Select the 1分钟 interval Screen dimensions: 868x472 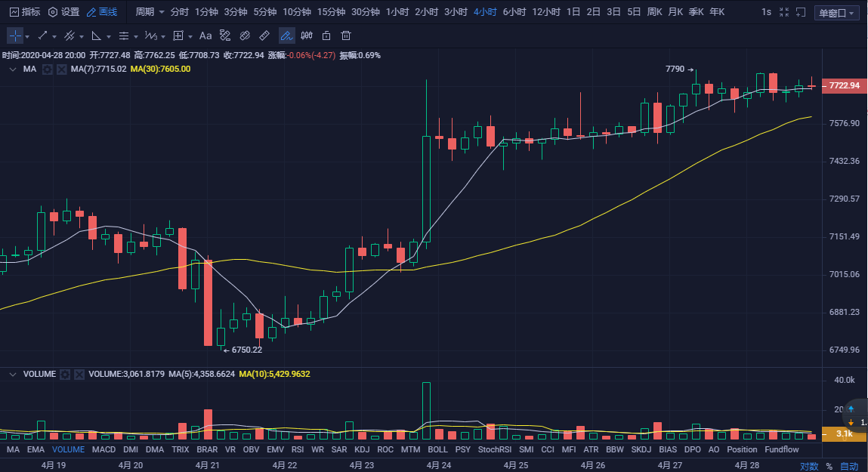tap(206, 11)
